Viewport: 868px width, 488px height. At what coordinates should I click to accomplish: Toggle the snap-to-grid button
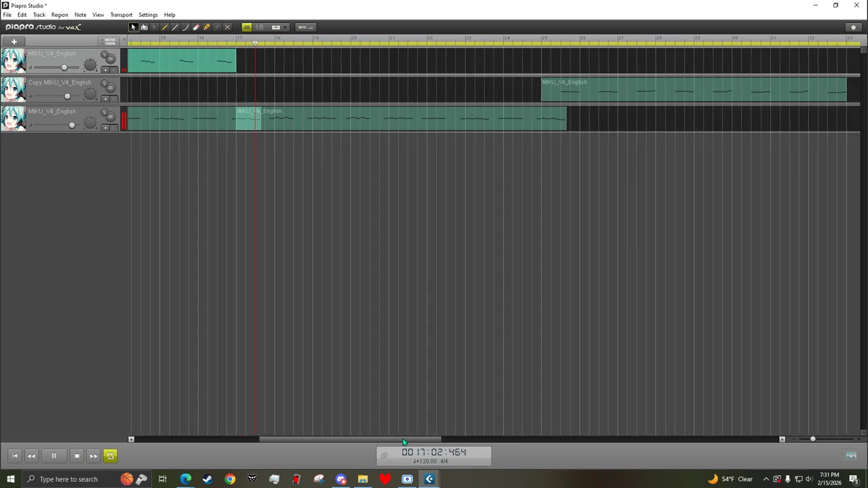click(247, 27)
